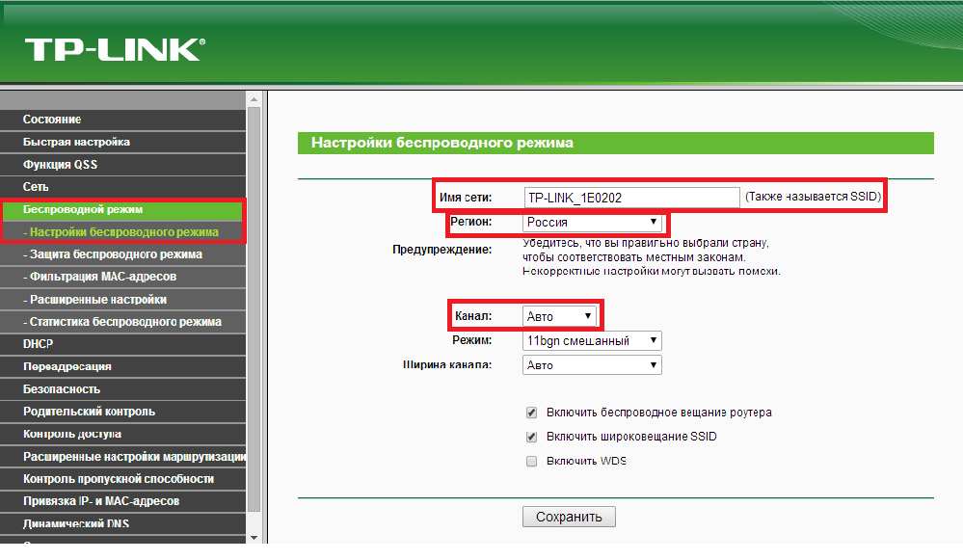Toggle Включить беспроводное вещание роутера checkbox
Image resolution: width=963 pixels, height=560 pixels.
coord(532,413)
